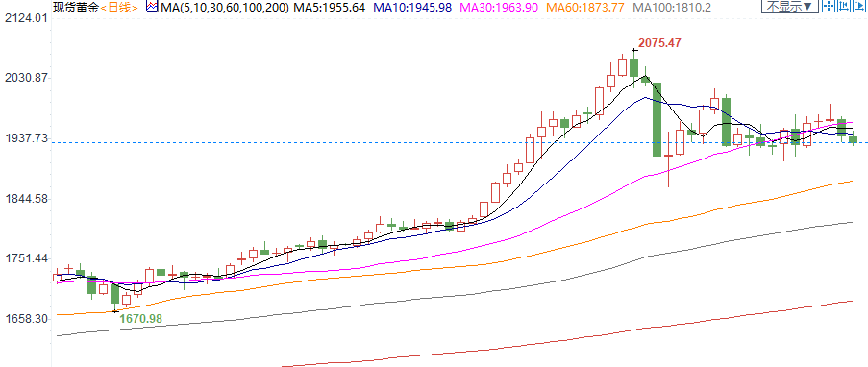Click the interval measure icon
This screenshot has width=868, height=367.
pos(844,6)
